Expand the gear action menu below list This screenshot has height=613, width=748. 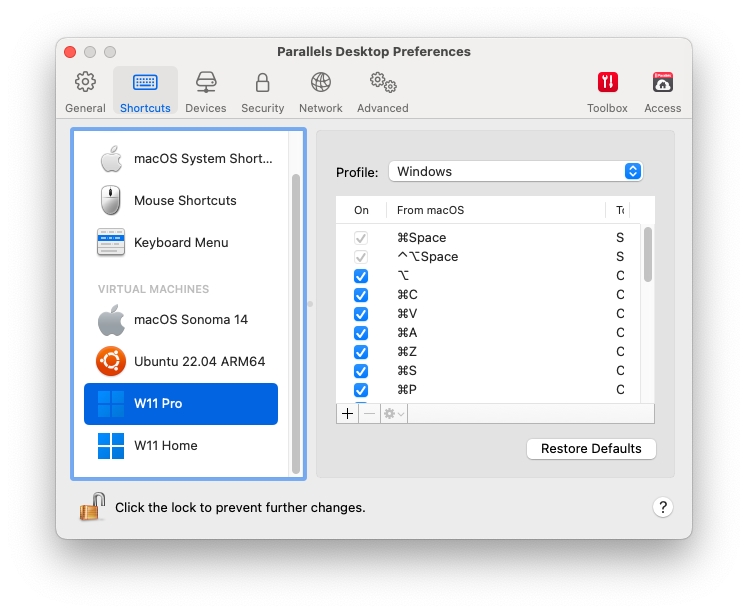coord(394,414)
